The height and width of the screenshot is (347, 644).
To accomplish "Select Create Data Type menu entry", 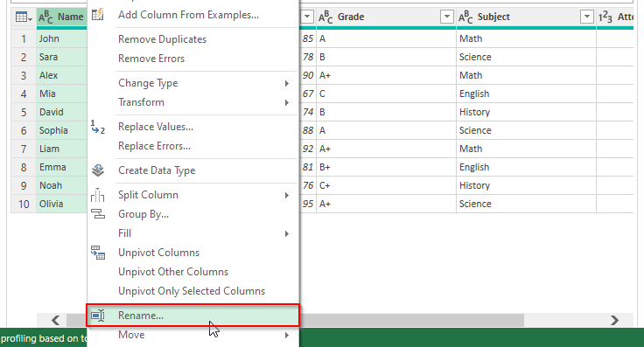I will pyautogui.click(x=193, y=170).
